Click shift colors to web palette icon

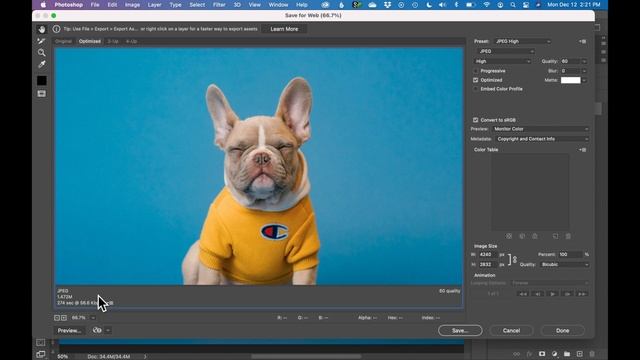pyautogui.click(x=522, y=236)
